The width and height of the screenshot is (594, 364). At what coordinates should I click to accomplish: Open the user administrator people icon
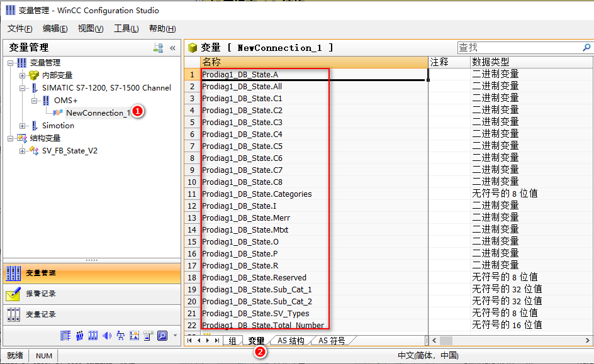[79, 336]
